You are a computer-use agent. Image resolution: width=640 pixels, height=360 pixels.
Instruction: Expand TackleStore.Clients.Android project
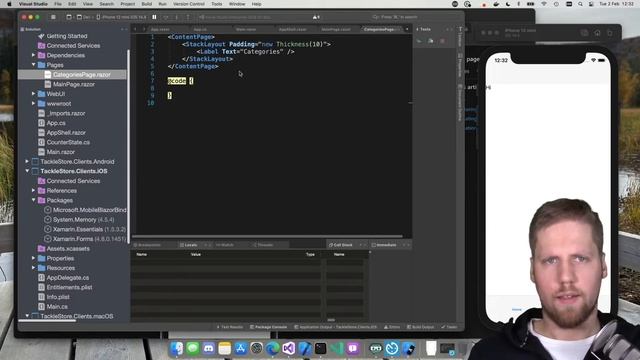tap(27, 162)
